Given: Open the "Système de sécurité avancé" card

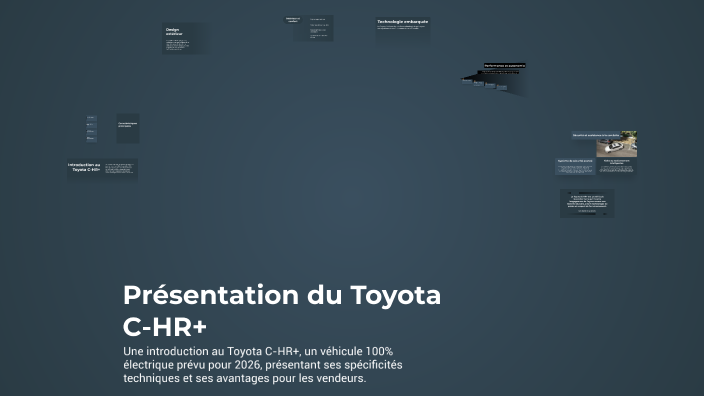Looking at the screenshot, I should pos(575,166).
